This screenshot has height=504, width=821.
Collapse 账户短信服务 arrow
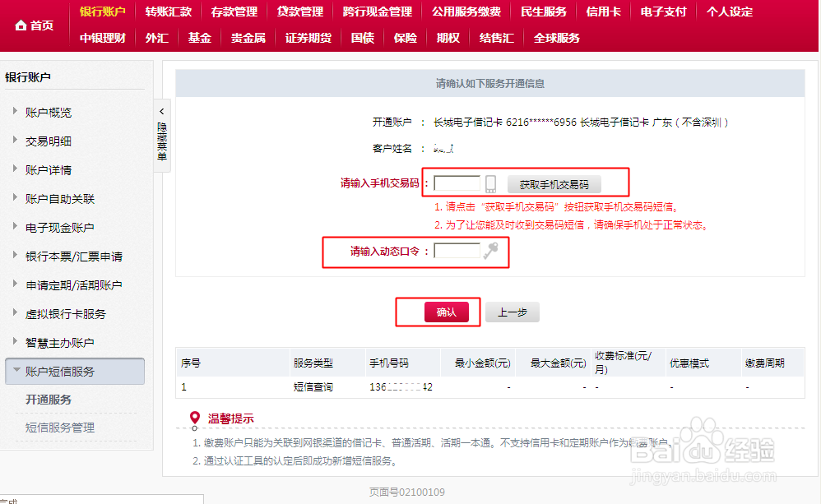16,370
